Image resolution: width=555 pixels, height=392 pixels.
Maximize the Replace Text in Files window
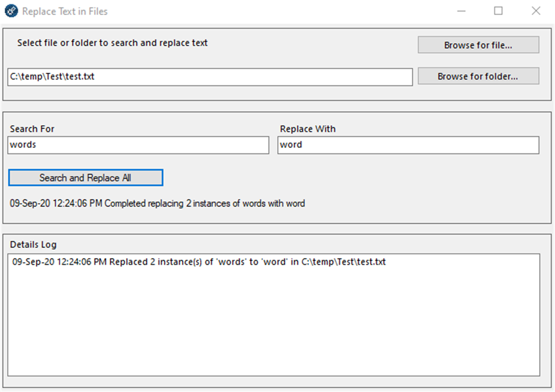499,10
